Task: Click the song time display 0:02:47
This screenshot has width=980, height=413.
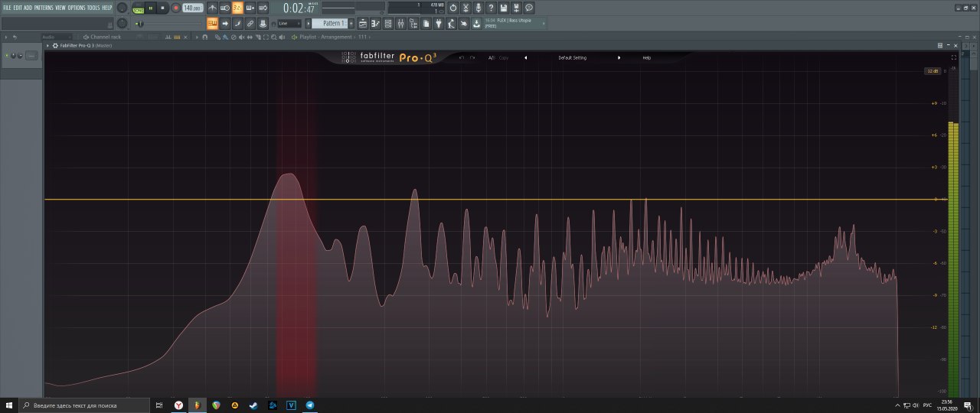Action: [x=299, y=8]
